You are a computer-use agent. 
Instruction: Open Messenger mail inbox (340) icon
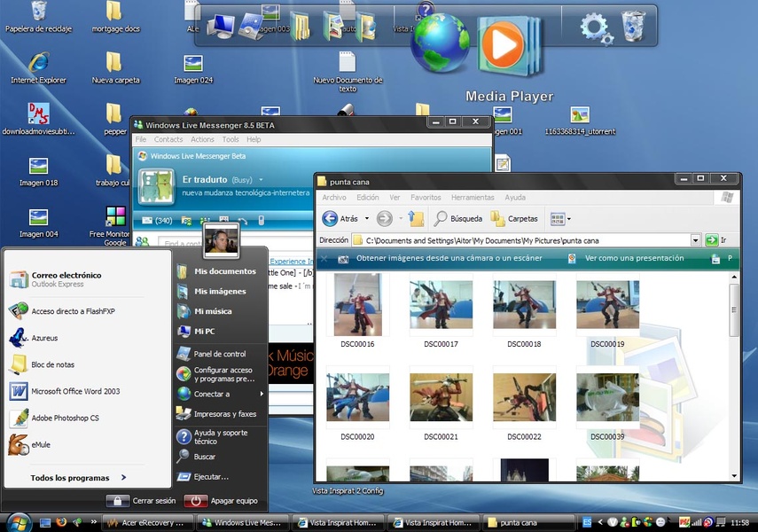[157, 221]
